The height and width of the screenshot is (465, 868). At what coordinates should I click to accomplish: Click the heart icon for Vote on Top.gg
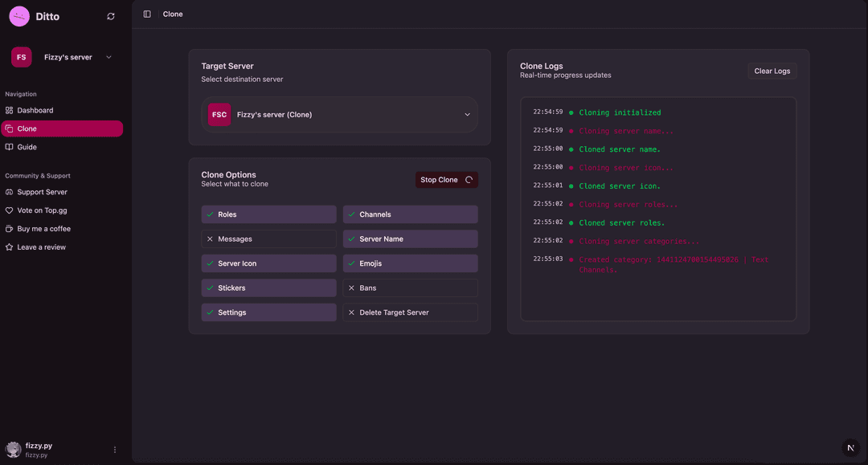(x=9, y=210)
